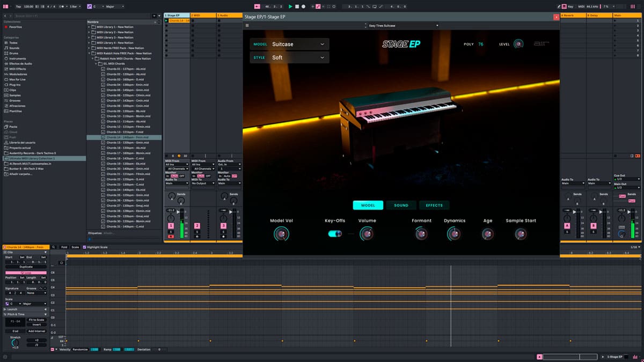
Task: Click the Invert button in Pitch & Time
Action: point(36,324)
